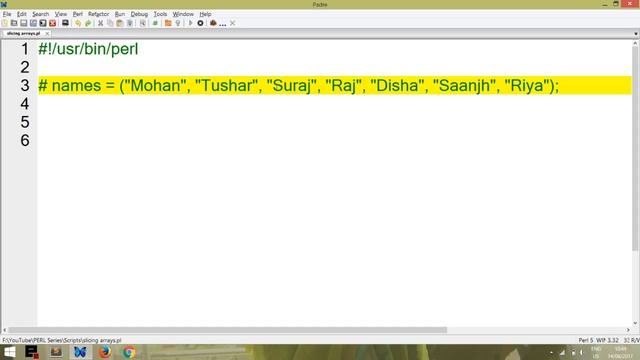Close the file using red X toolbar icon
The width and height of the screenshot is (640, 360).
point(52,23)
